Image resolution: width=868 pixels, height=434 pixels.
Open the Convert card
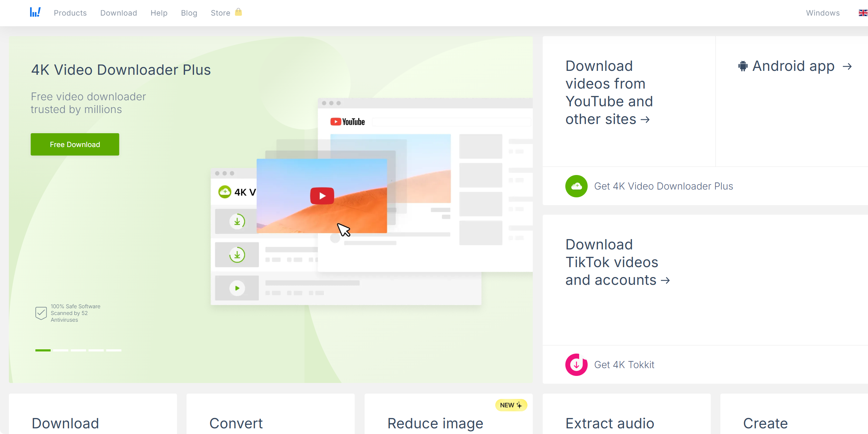[x=270, y=414]
